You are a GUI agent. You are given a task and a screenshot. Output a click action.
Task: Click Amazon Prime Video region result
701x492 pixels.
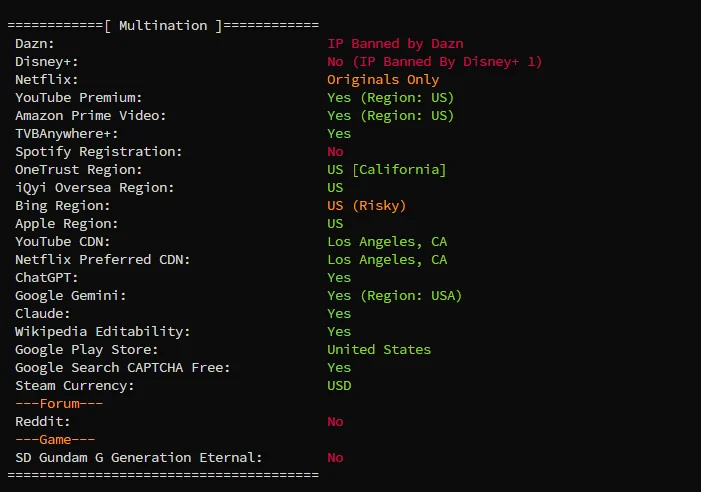pos(390,115)
